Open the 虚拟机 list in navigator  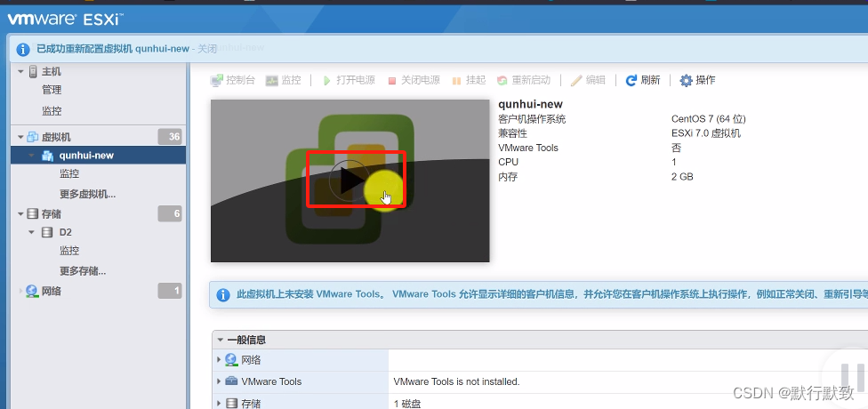[x=56, y=137]
